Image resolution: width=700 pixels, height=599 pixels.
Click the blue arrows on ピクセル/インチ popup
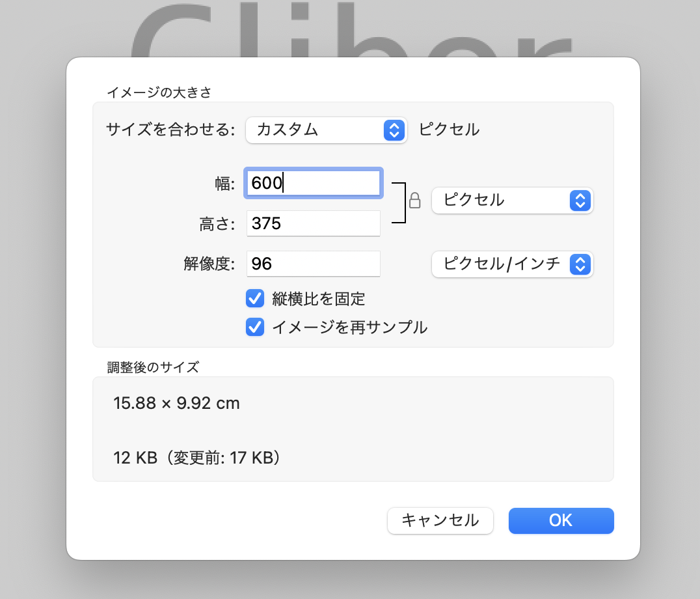(580, 264)
